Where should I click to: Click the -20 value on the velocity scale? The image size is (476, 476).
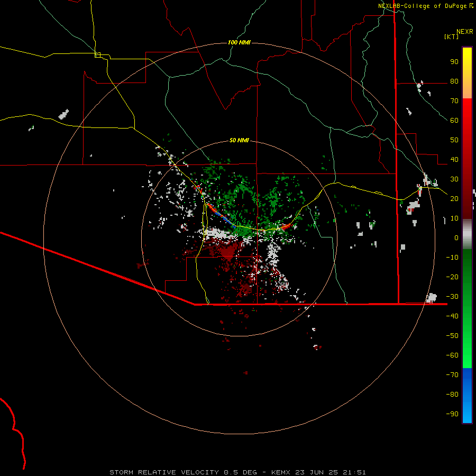[452, 277]
